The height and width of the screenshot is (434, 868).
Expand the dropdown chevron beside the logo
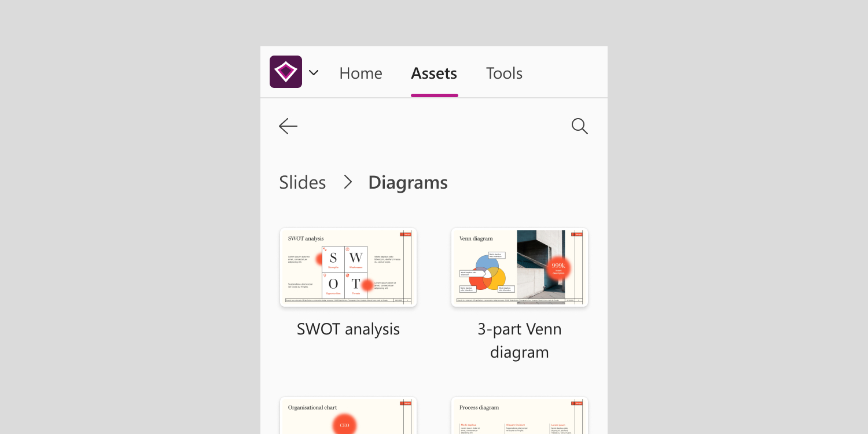click(314, 73)
